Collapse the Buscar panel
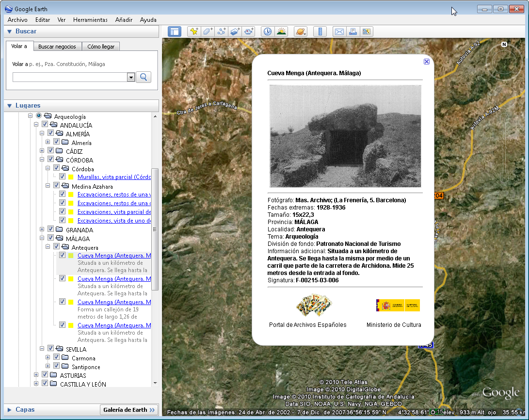The image size is (529, 420). [x=9, y=32]
